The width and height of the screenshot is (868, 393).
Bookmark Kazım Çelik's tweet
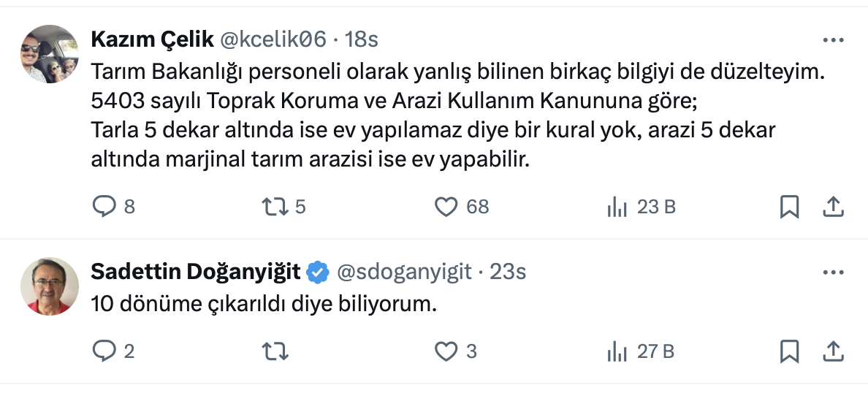click(789, 207)
